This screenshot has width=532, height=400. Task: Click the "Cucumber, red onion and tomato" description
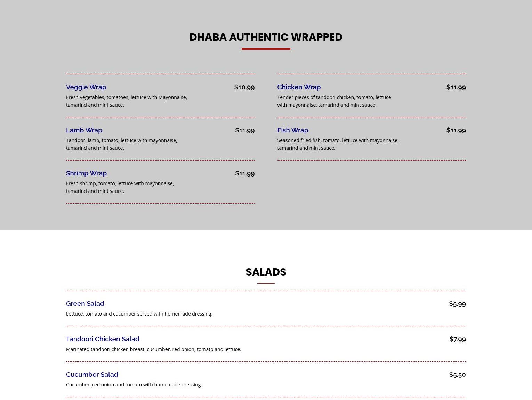coord(134,385)
